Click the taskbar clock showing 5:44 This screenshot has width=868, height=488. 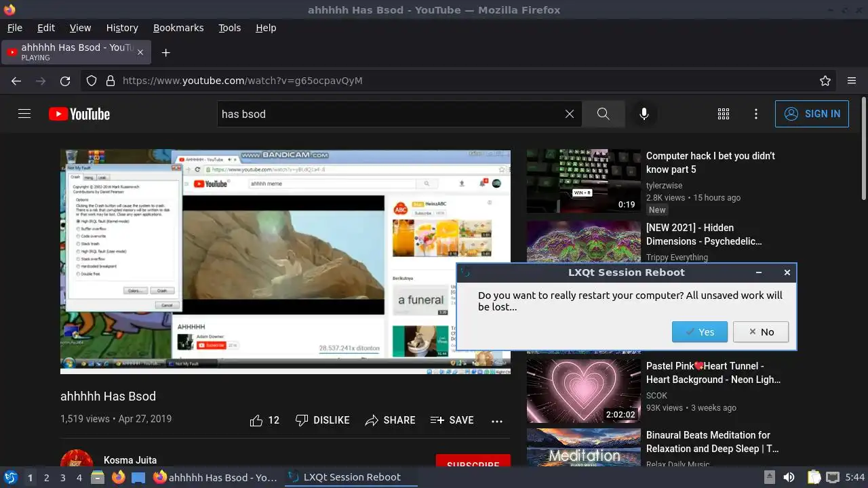(x=854, y=477)
